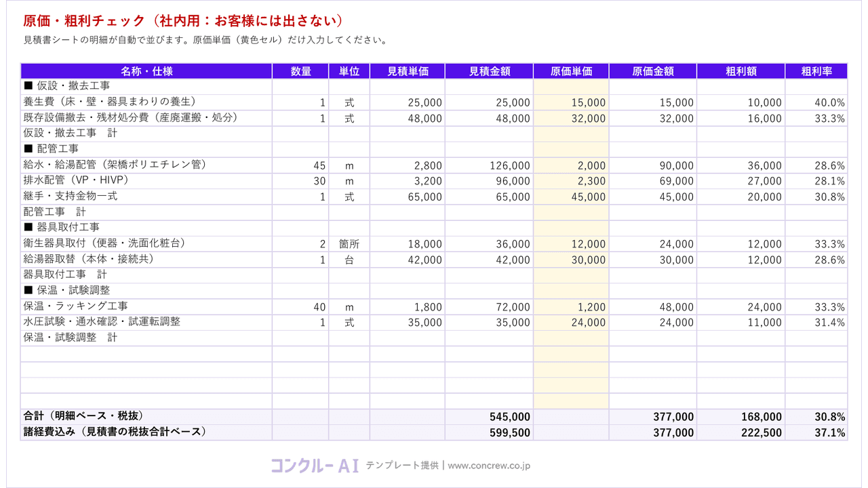
Task: Click the コンクルー AI logo
Action: (x=315, y=465)
